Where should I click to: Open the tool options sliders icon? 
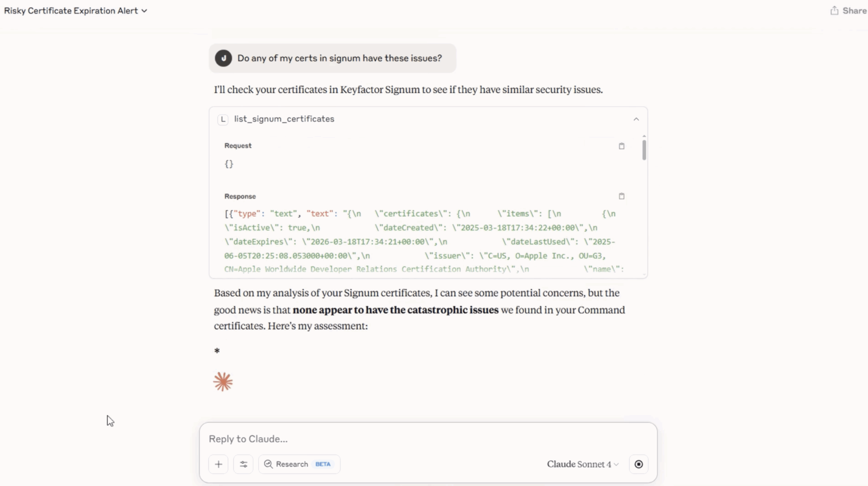coord(243,464)
